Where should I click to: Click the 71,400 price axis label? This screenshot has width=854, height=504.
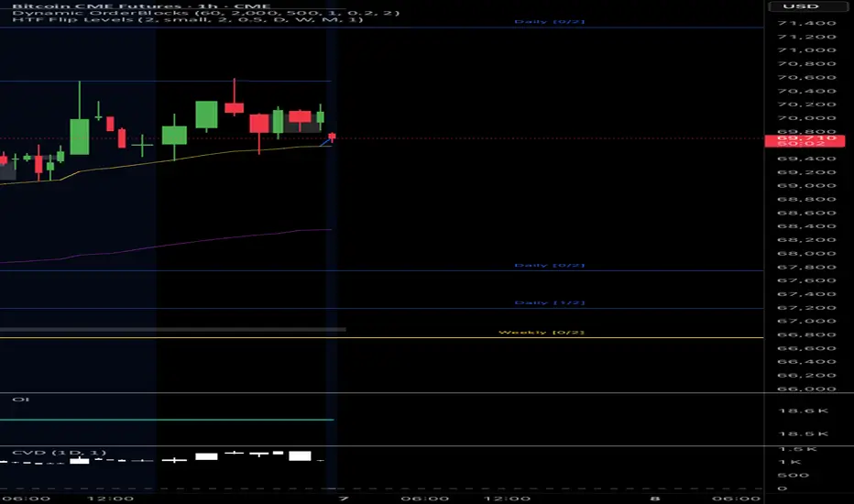tap(806, 24)
